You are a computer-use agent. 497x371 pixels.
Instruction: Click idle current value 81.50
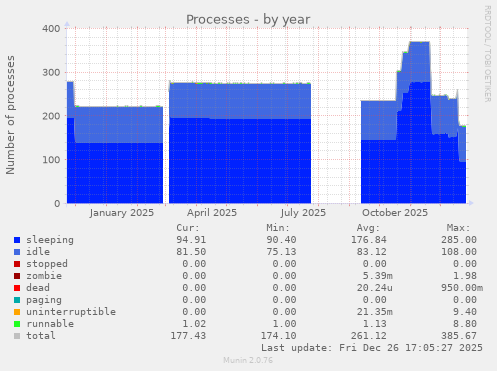point(191,252)
